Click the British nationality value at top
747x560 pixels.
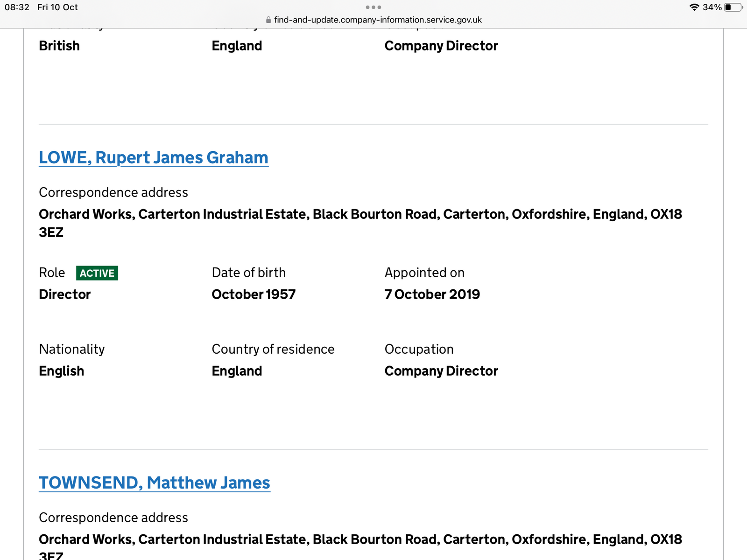59,46
